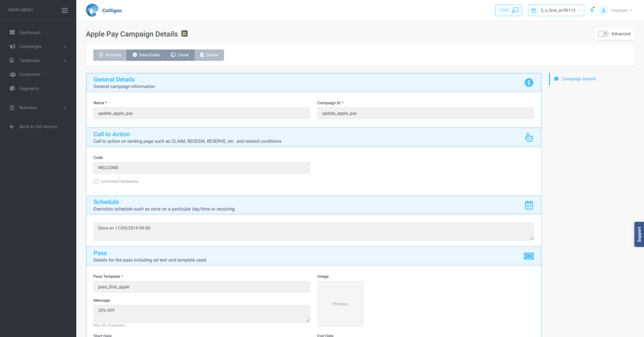Toggle the Advanced switch

tap(602, 34)
